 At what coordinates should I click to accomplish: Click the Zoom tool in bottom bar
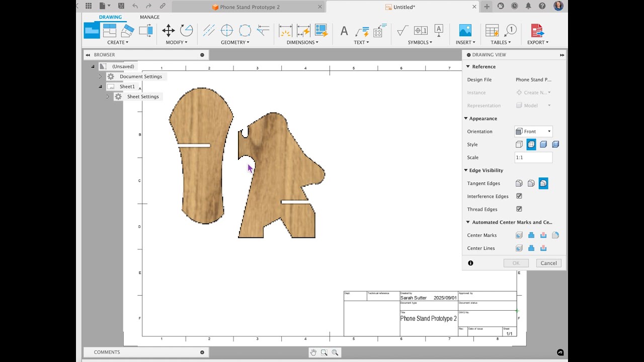(x=335, y=352)
